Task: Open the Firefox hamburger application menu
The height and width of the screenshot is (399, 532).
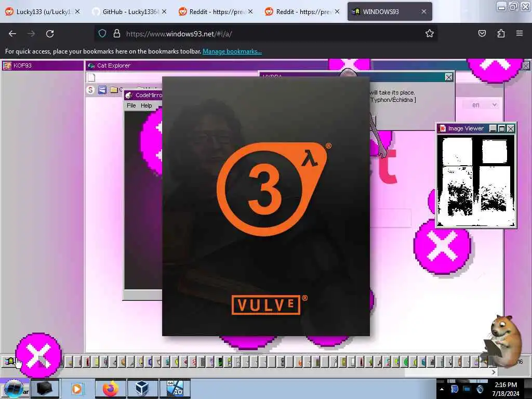Action: click(520, 33)
